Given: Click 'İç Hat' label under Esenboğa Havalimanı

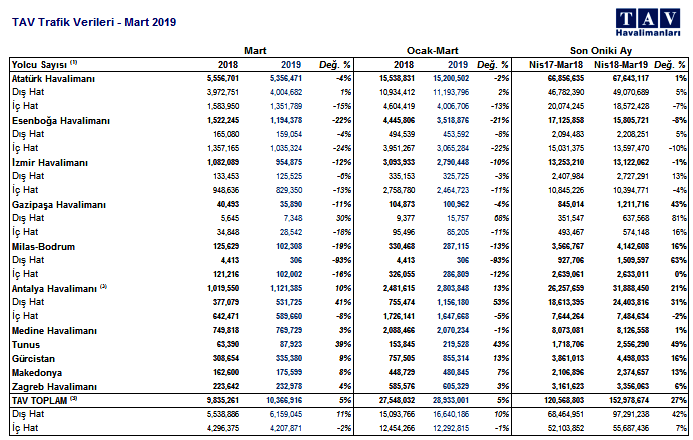Looking at the screenshot, I should (25, 148).
